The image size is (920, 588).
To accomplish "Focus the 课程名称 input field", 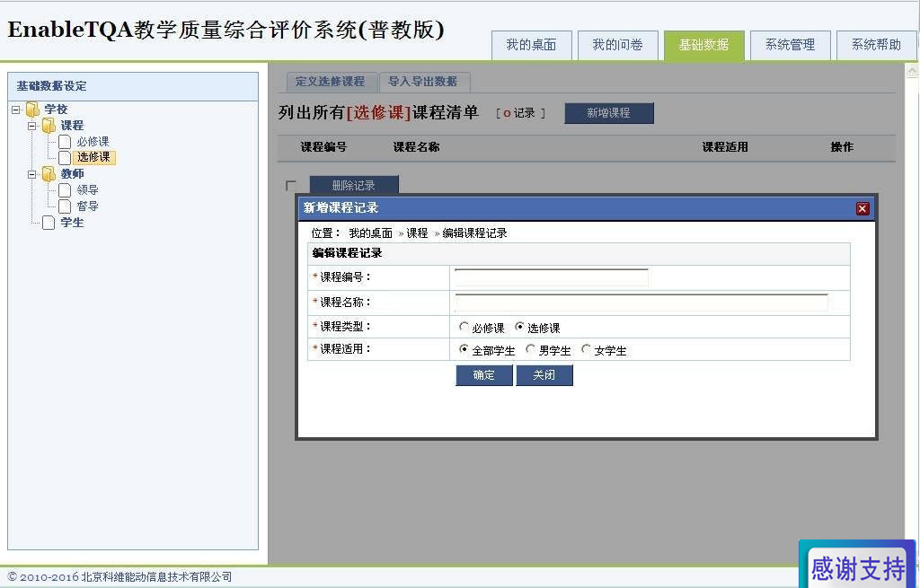I will (x=641, y=303).
